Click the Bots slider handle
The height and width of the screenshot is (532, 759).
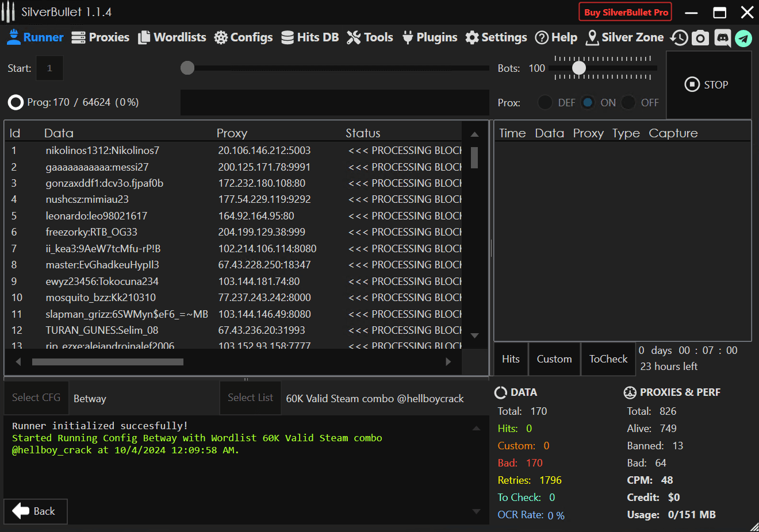(x=579, y=68)
